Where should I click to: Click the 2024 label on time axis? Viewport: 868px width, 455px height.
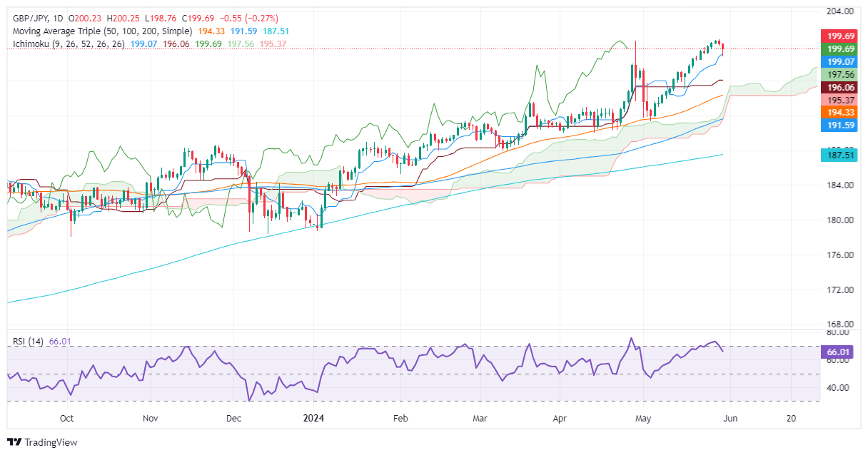[313, 419]
